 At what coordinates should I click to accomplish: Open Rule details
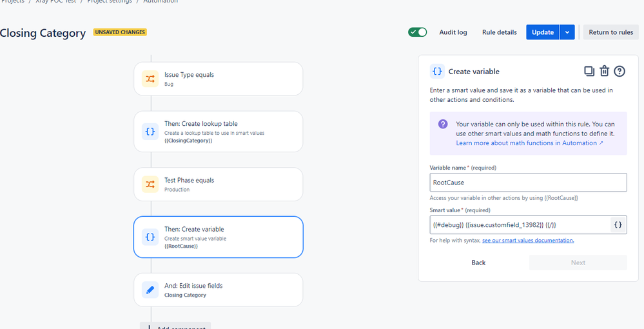tap(500, 32)
